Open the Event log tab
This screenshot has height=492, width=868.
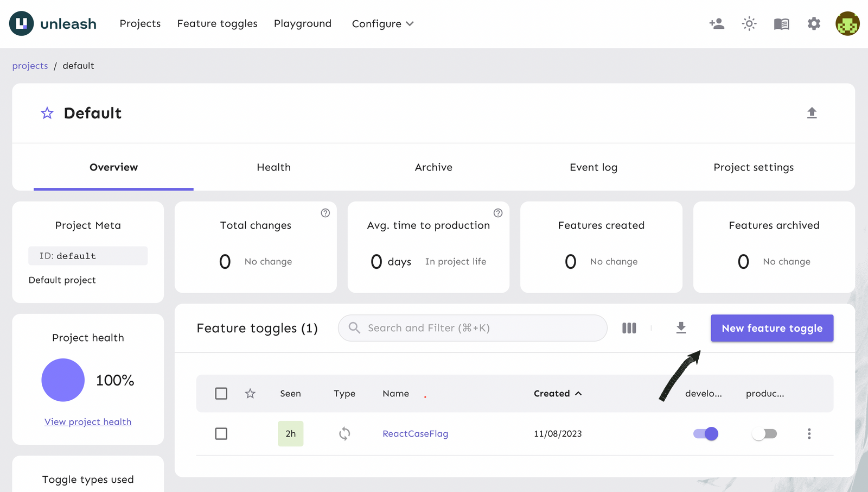pyautogui.click(x=593, y=167)
